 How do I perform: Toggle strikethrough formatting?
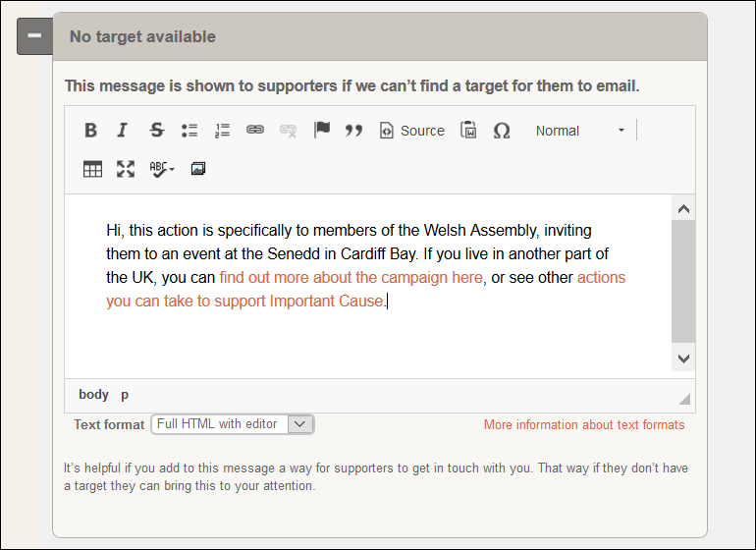coord(156,131)
